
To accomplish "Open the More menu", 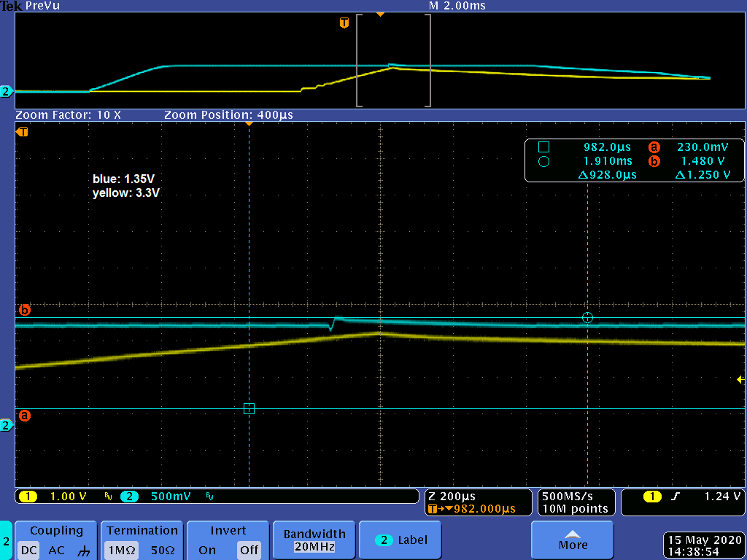I will [x=572, y=540].
